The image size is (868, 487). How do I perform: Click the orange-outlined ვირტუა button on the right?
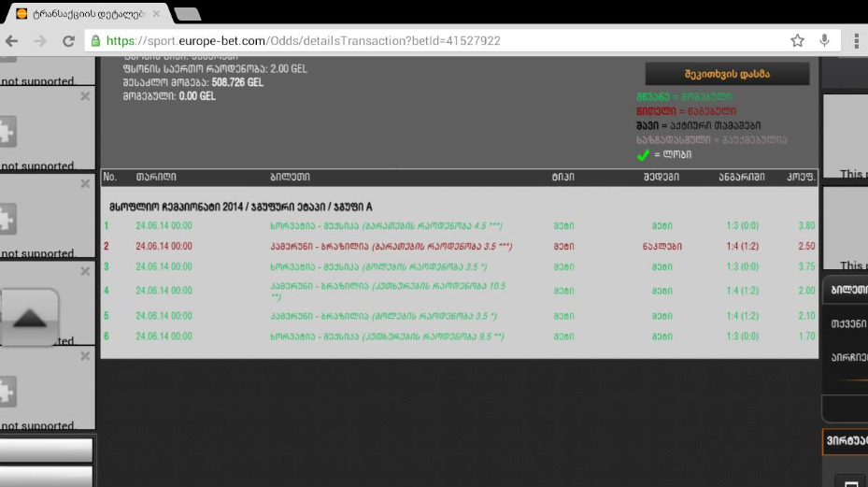[x=846, y=441]
